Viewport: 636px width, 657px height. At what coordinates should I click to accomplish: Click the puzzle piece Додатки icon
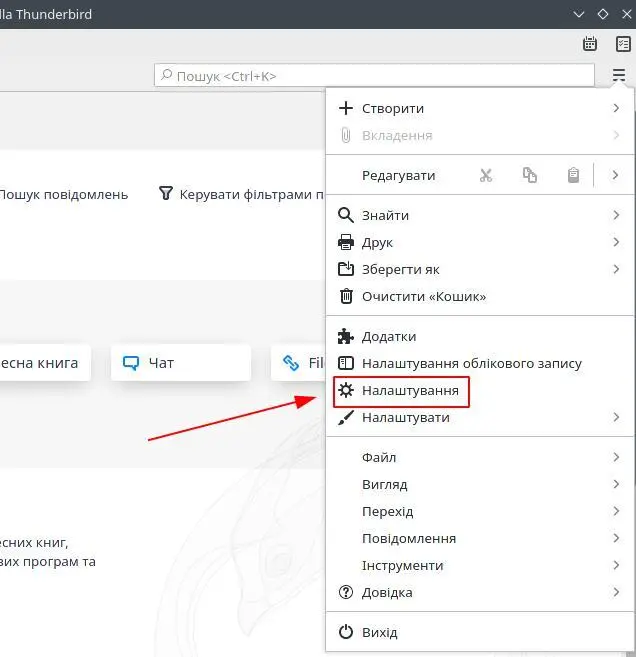click(346, 336)
